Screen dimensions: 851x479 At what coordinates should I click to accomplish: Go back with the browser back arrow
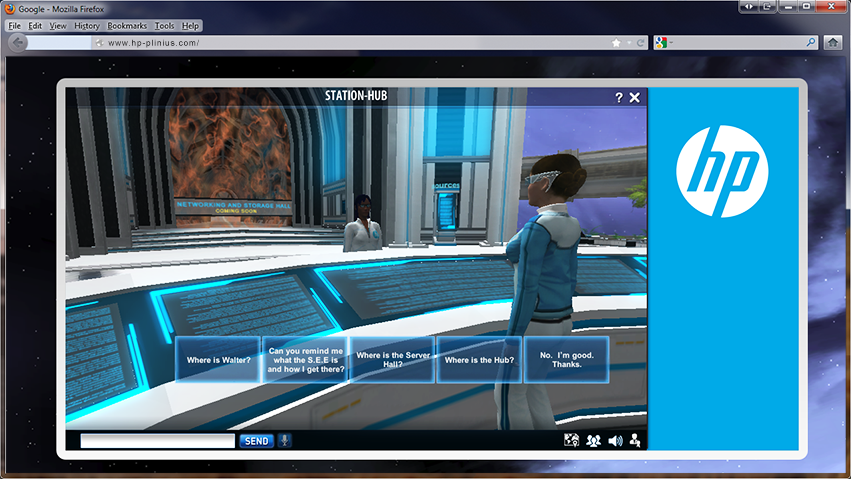[x=18, y=42]
